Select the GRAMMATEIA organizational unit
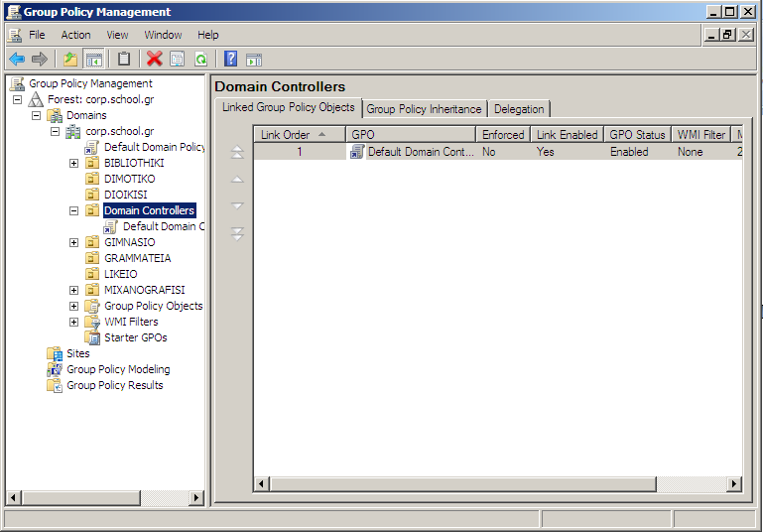The image size is (763, 532). pyautogui.click(x=138, y=258)
